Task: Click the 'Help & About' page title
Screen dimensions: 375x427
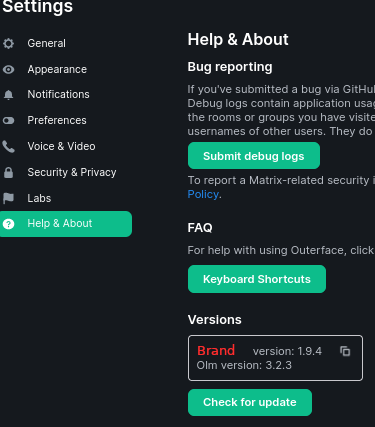Action: pos(238,39)
